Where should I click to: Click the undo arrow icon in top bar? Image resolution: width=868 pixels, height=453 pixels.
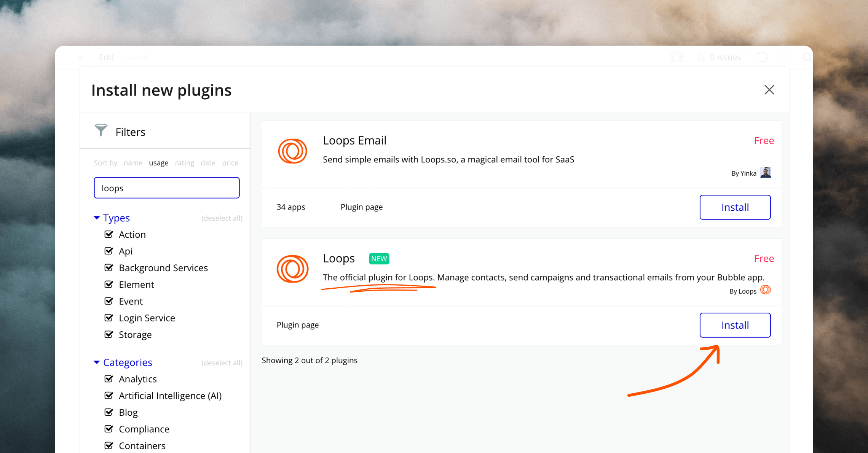coord(762,57)
